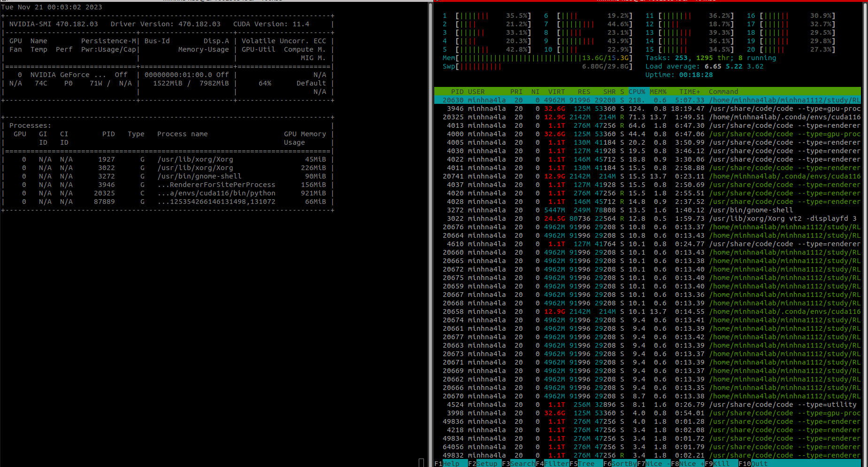
Task: Click nvidia-smi python process using 921MiB
Action: 168,193
